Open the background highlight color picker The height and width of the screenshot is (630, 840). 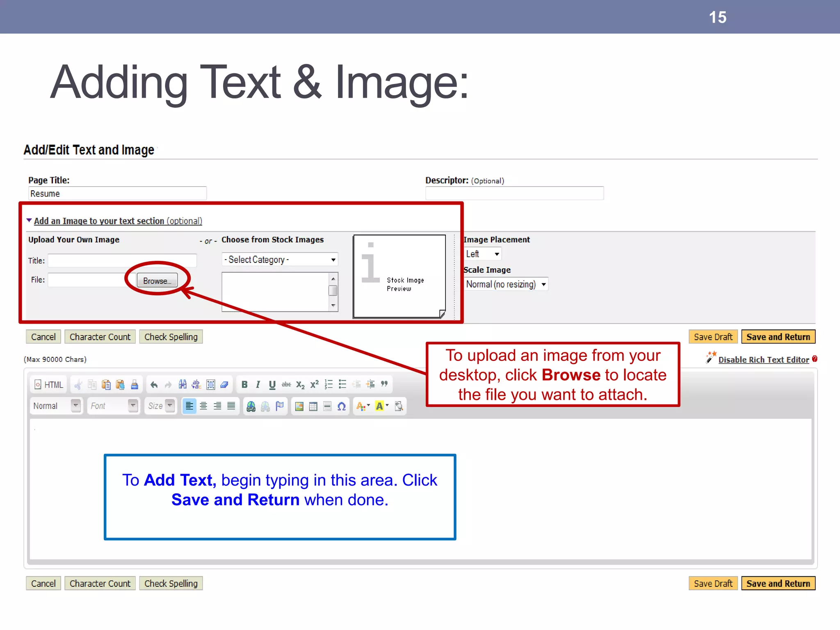[382, 406]
